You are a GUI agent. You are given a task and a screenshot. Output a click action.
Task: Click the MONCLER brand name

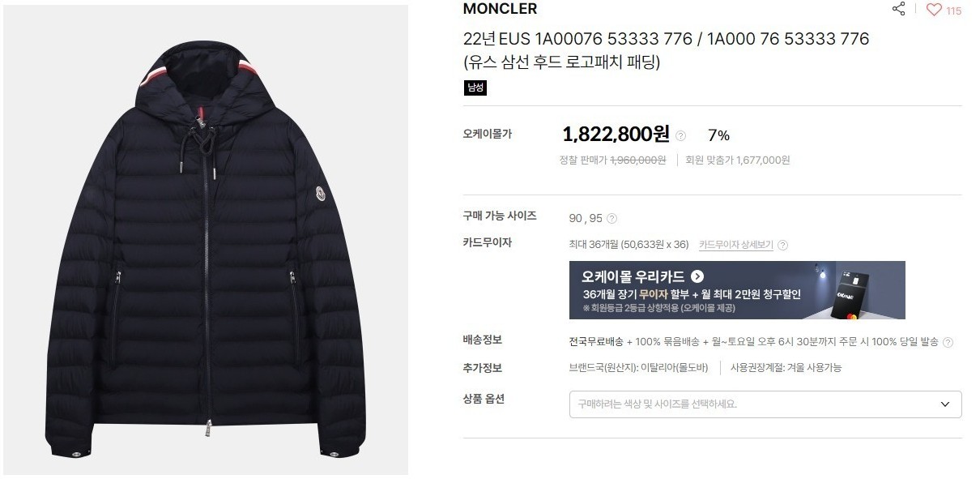[x=500, y=9]
